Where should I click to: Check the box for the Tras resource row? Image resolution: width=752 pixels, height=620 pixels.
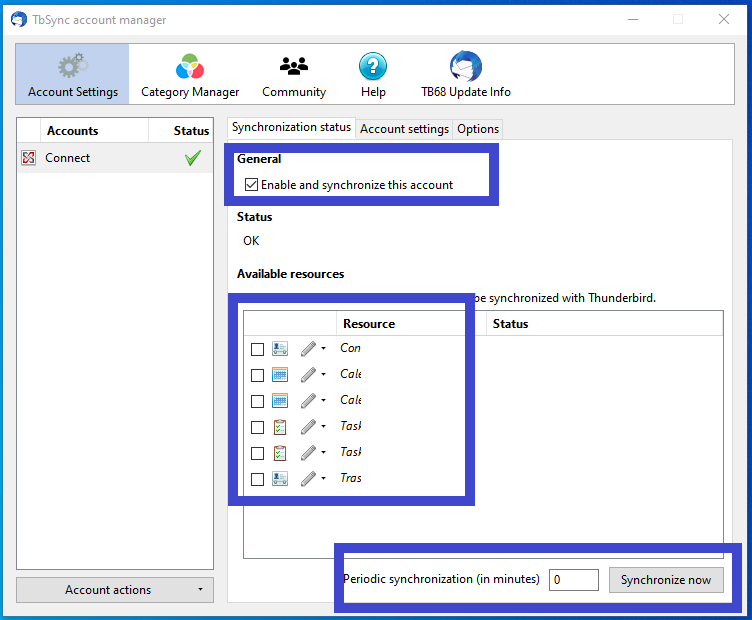[258, 479]
